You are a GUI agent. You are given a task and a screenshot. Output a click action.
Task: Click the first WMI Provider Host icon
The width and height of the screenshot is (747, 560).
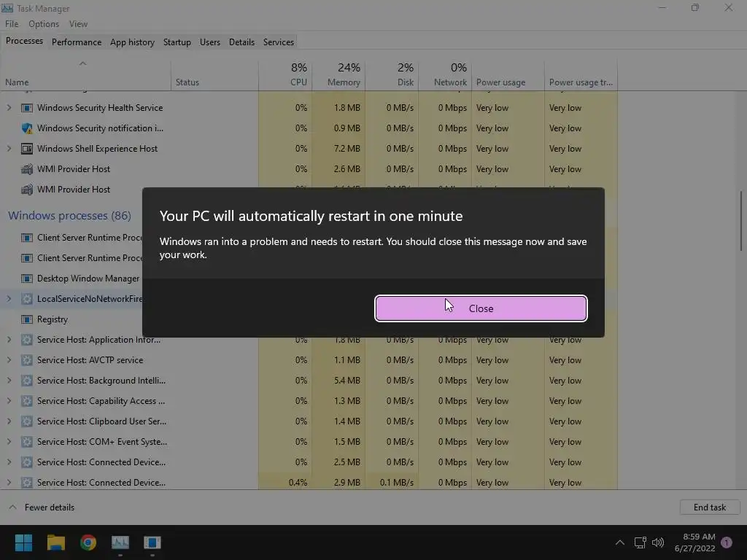(27, 169)
